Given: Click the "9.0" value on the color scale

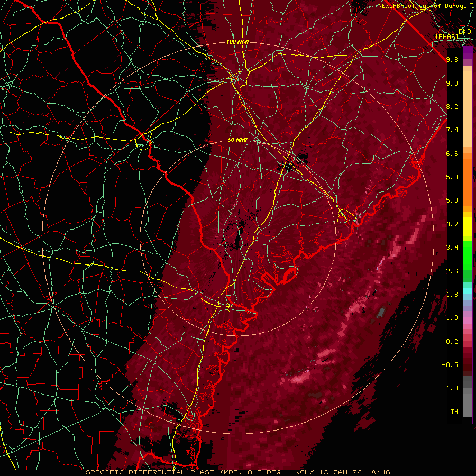Looking at the screenshot, I should coord(452,83).
